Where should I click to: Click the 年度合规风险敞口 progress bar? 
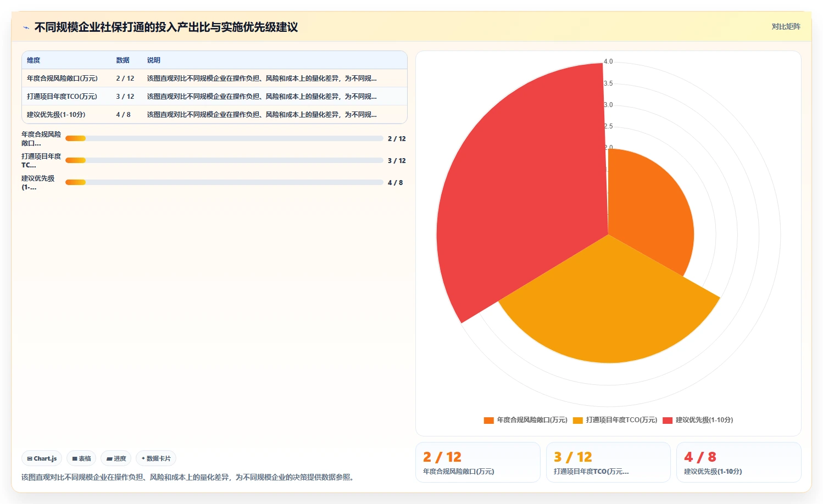224,138
